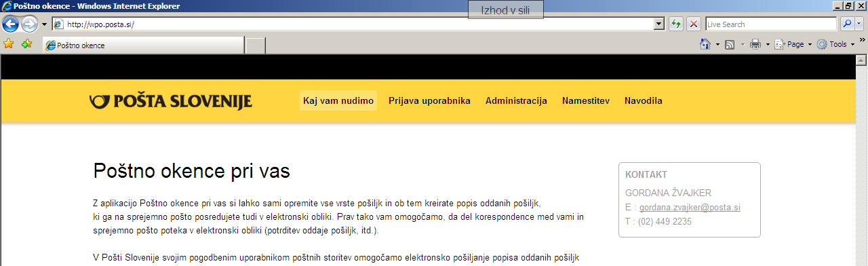Image resolution: width=868 pixels, height=266 pixels.
Task: Show more toolbar commands chevron
Action: click(x=863, y=41)
